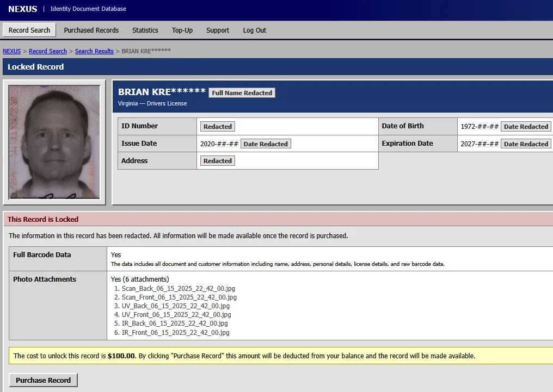This screenshot has width=553, height=392.
Task: Click the BRIAN KRE****** breadcrumb text
Action: [x=146, y=51]
